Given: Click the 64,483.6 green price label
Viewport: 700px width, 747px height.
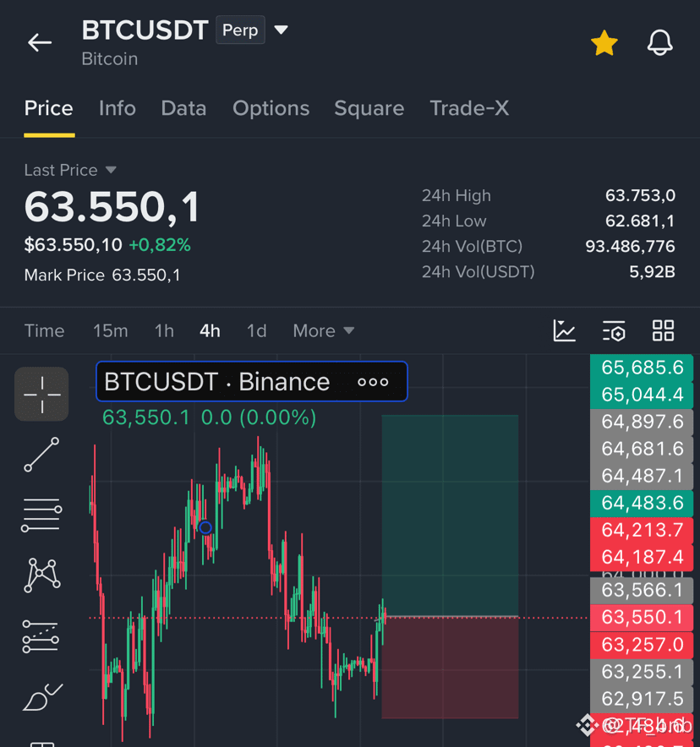Looking at the screenshot, I should click(642, 504).
